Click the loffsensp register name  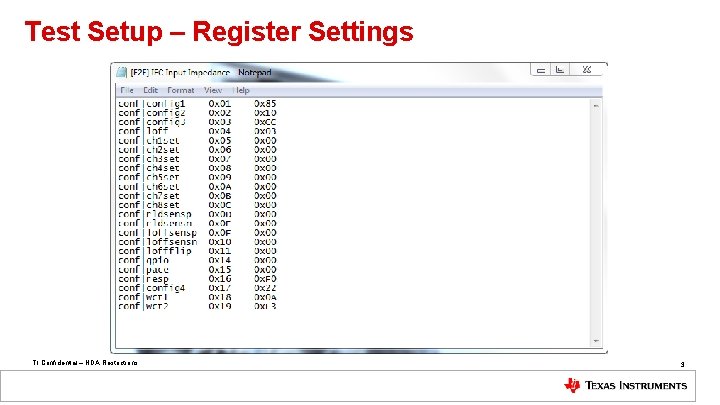(x=171, y=233)
